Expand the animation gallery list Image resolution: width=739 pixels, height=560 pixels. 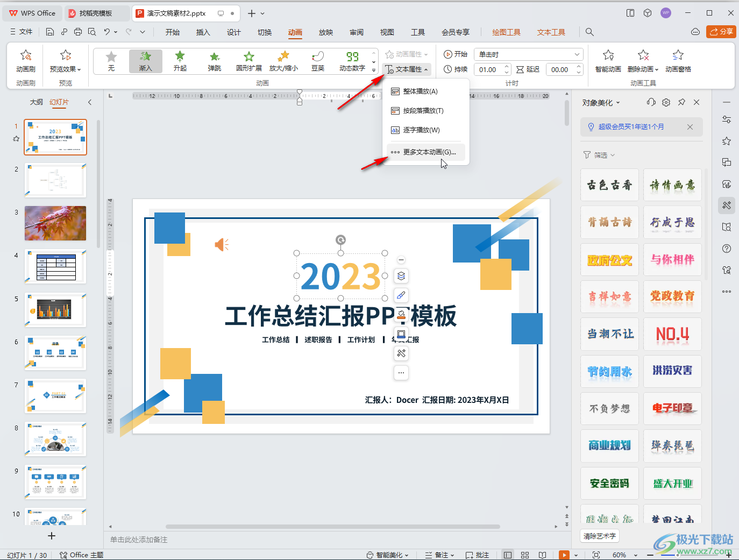tap(374, 70)
